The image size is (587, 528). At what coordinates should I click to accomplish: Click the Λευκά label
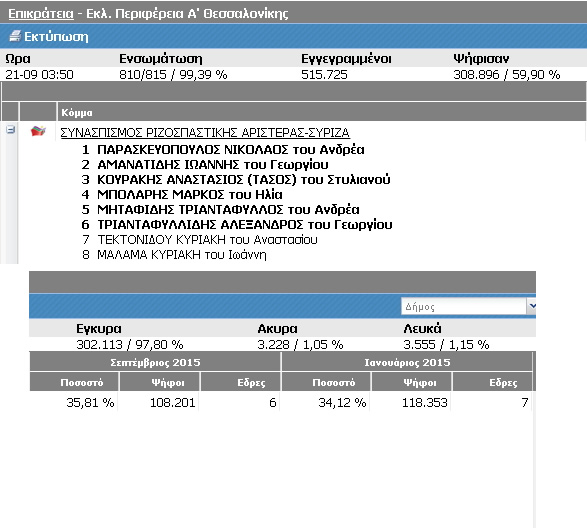pos(422,328)
